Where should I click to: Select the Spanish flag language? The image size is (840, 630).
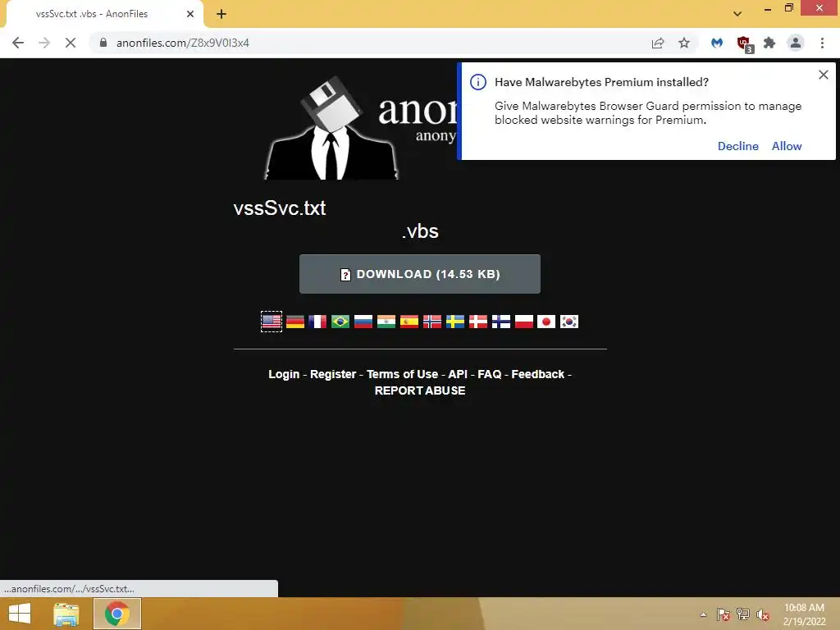[x=409, y=322]
